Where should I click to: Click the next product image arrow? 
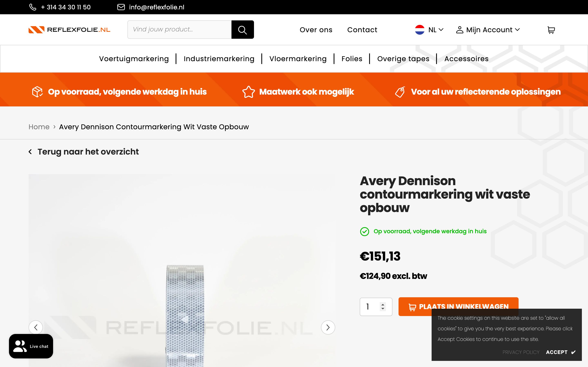[328, 327]
